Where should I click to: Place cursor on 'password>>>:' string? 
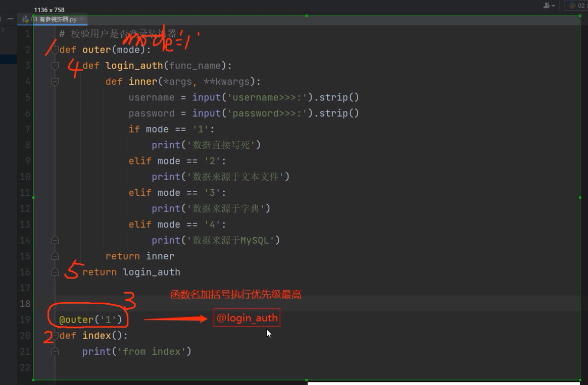point(267,113)
